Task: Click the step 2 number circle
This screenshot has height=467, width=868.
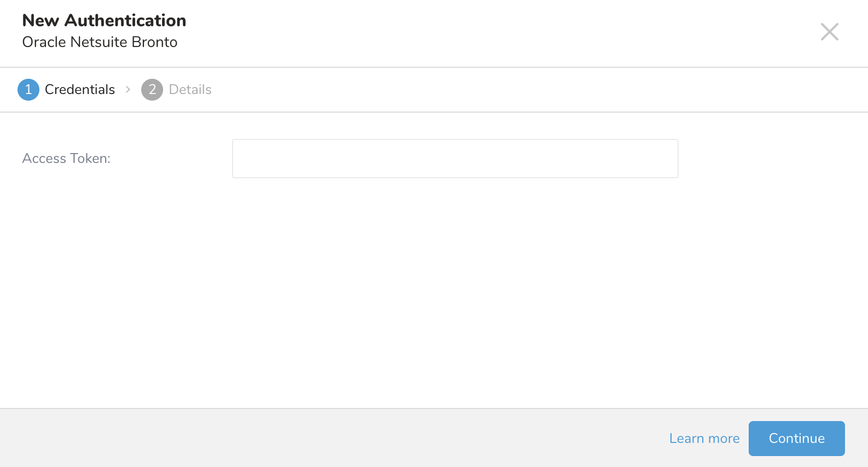Action: point(152,90)
